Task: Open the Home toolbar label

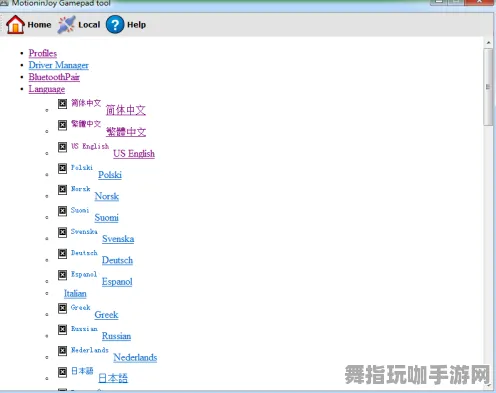Action: coord(39,25)
